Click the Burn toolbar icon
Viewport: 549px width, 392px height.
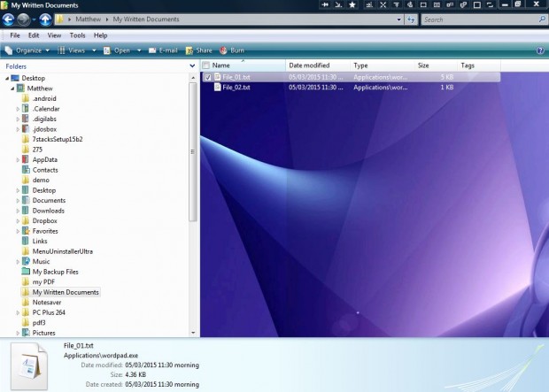(232, 50)
